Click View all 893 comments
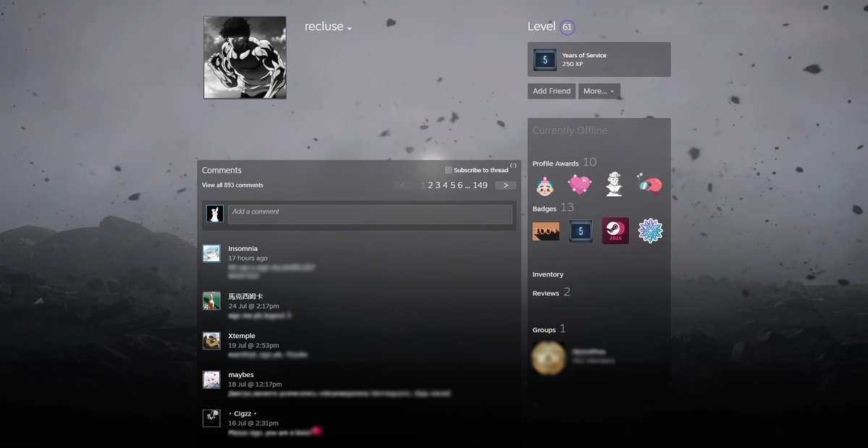 [232, 185]
